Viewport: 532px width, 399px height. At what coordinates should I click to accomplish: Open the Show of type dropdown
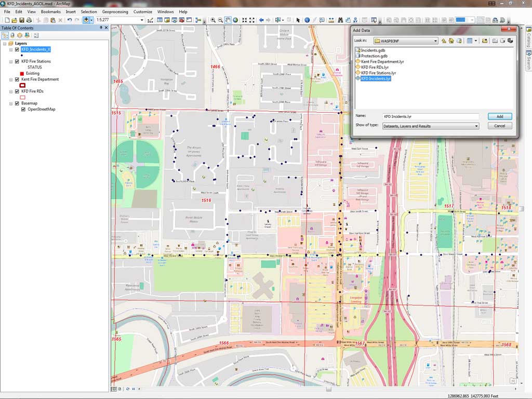click(476, 126)
